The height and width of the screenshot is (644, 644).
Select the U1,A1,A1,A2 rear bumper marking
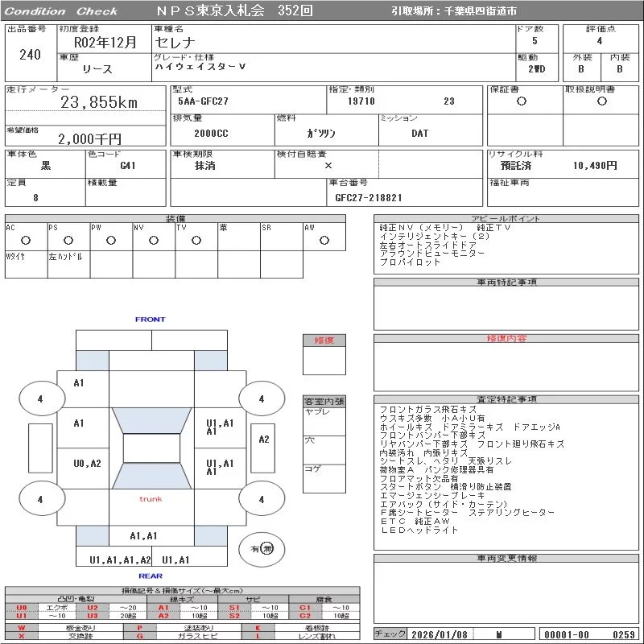[x=120, y=559]
